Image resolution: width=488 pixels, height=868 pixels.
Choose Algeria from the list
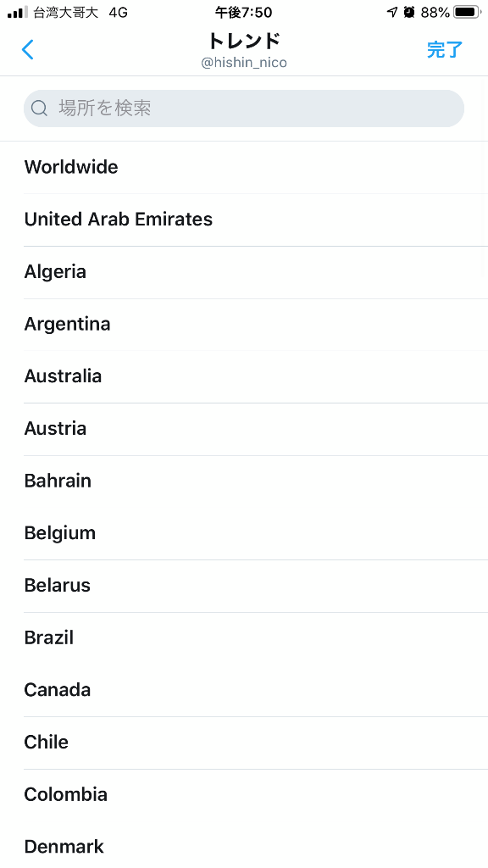(x=244, y=272)
